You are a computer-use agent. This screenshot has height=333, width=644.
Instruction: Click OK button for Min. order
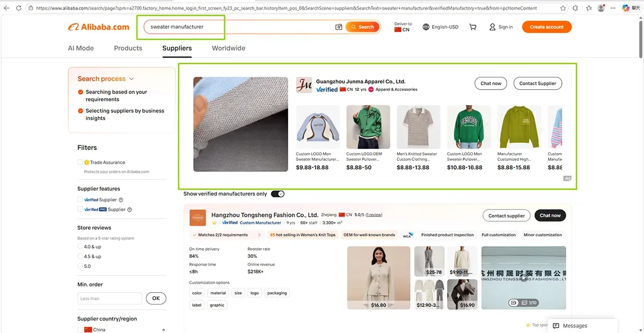156,298
